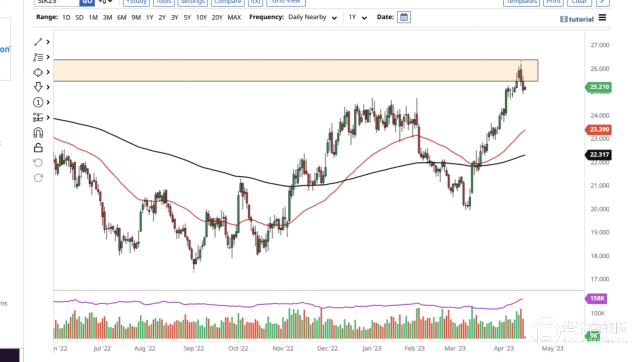Set chart range to 2Y
The width and height of the screenshot is (643, 362).
click(x=162, y=17)
